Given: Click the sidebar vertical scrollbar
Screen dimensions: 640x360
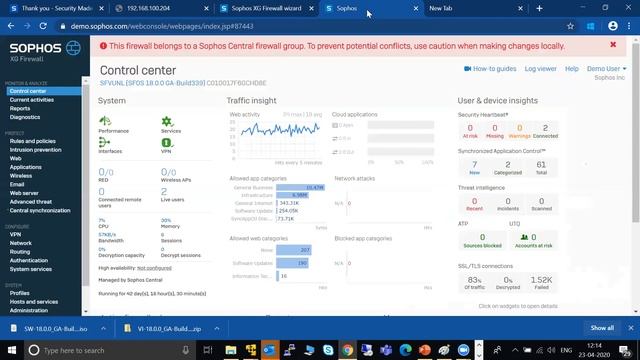Looking at the screenshot, I should click(x=85, y=184).
